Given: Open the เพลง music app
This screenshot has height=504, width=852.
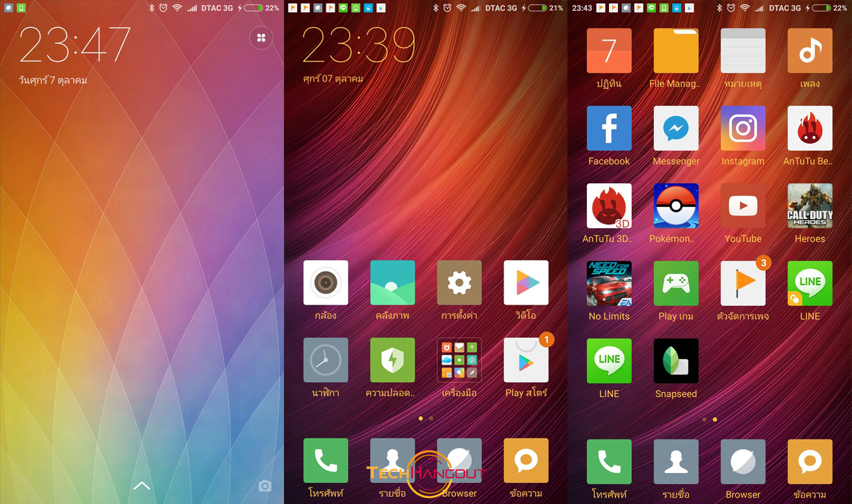Looking at the screenshot, I should point(810,51).
